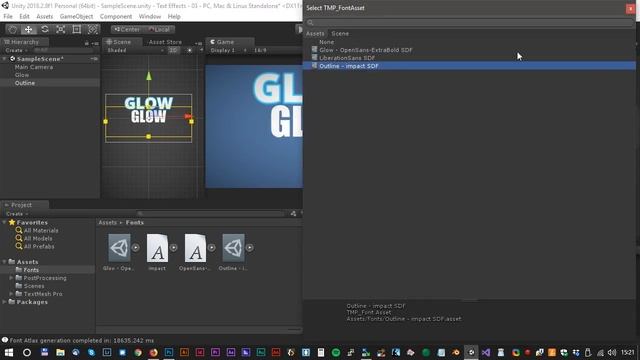The height and width of the screenshot is (360, 640).
Task: Open the Scenes folder in Project
Action: (x=33, y=286)
